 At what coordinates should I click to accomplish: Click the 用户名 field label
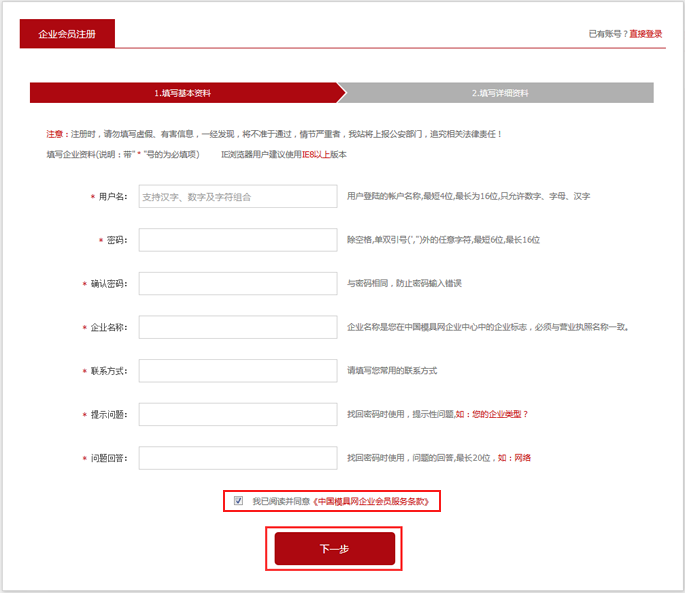pos(113,197)
